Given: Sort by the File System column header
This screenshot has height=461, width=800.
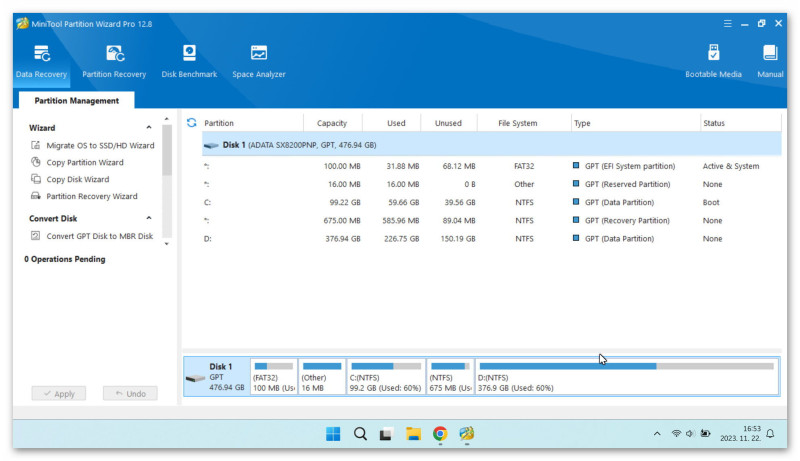Looking at the screenshot, I should [x=517, y=123].
